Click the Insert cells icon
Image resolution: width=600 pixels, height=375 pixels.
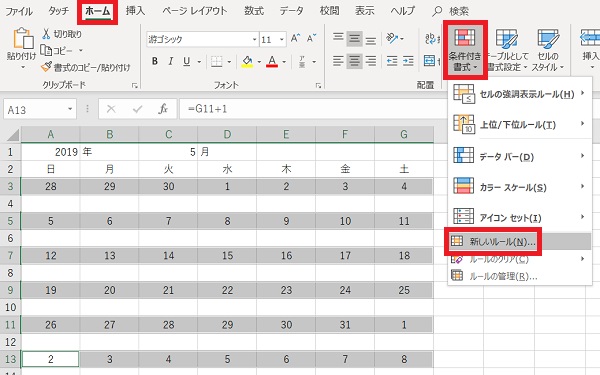pos(590,38)
